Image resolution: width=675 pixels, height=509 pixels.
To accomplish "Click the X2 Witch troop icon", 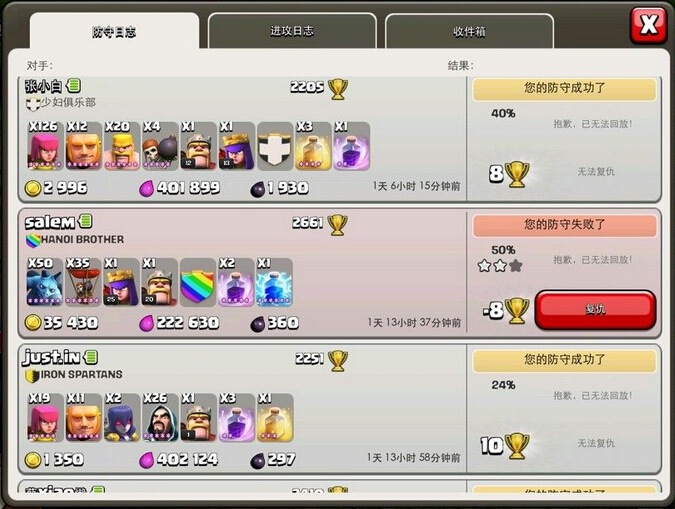I will (121, 418).
